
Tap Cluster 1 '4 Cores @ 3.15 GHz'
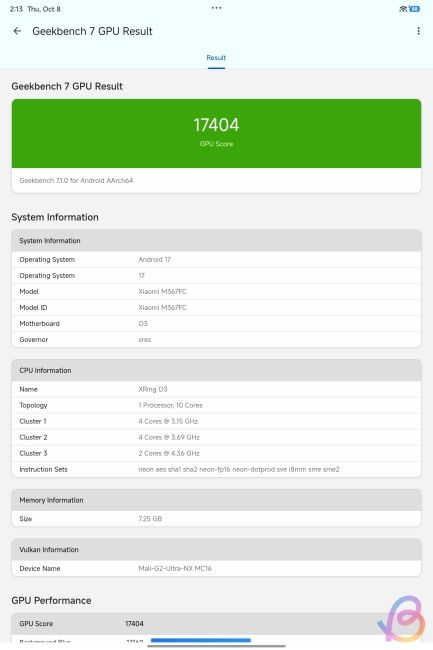pos(168,421)
